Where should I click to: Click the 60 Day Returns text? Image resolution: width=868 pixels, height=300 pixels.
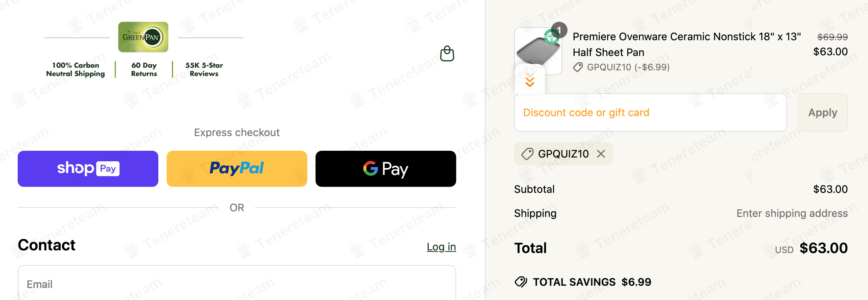tap(144, 70)
